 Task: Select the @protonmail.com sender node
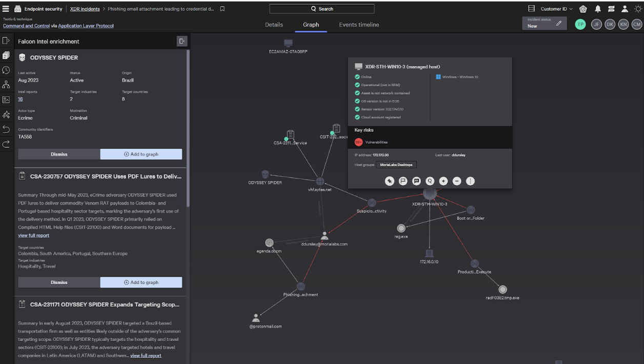coord(256,318)
